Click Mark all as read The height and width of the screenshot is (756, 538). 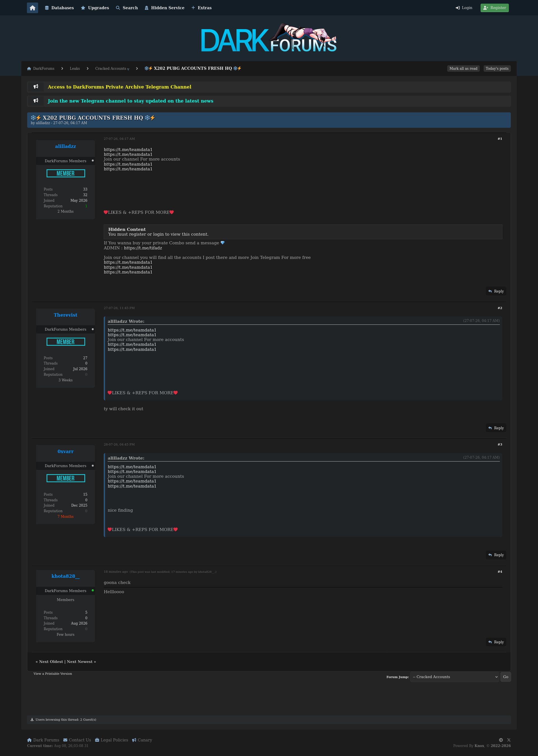point(463,69)
